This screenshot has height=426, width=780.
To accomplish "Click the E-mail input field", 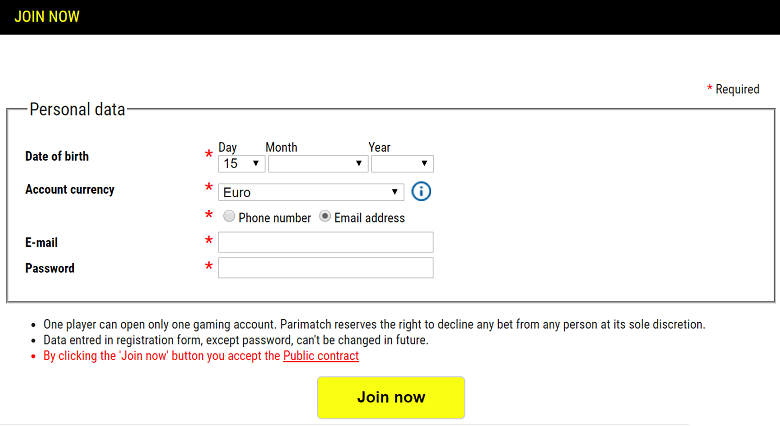I will 326,242.
